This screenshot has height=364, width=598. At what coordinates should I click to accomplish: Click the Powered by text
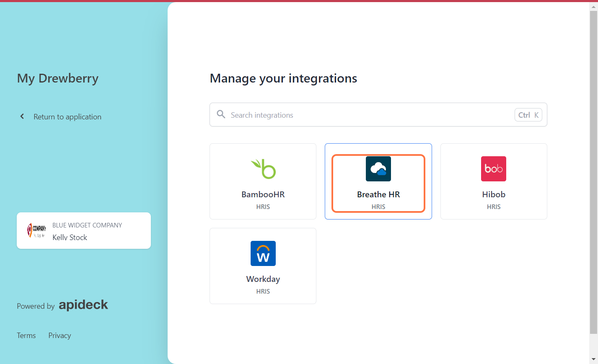pos(36,306)
